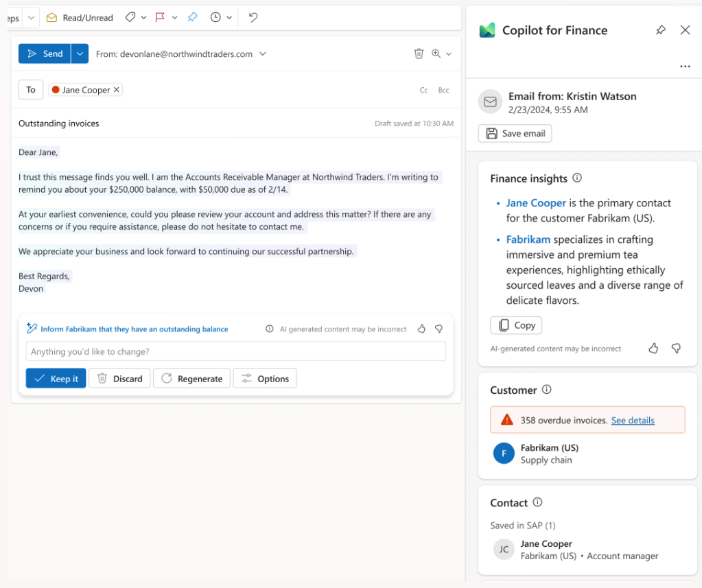The height and width of the screenshot is (588, 702).
Task: Open the tag categorize dropdown arrow
Action: click(x=143, y=17)
